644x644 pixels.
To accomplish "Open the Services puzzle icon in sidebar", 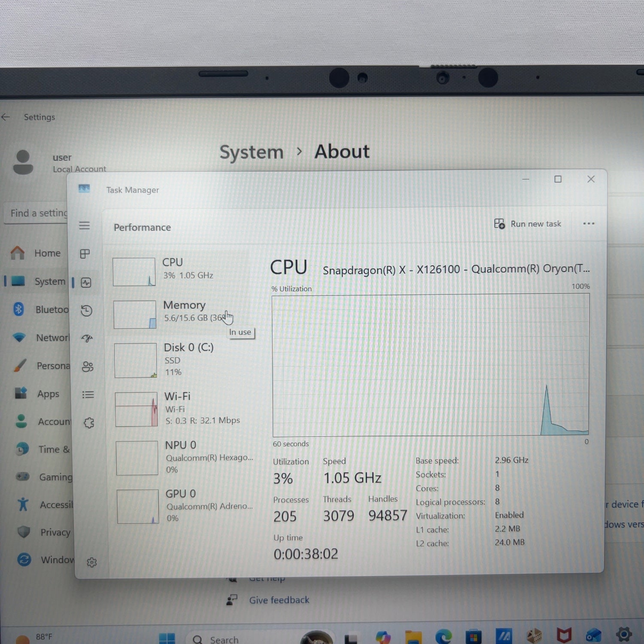I will (89, 423).
